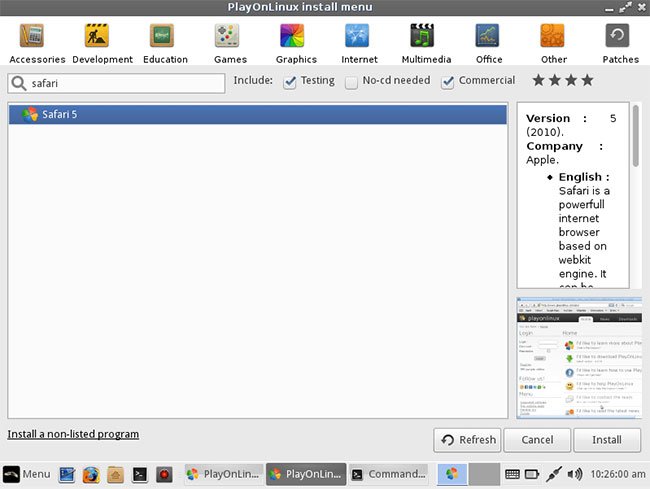The width and height of the screenshot is (650, 489).
Task: Open the Multimedia category
Action: coord(426,44)
